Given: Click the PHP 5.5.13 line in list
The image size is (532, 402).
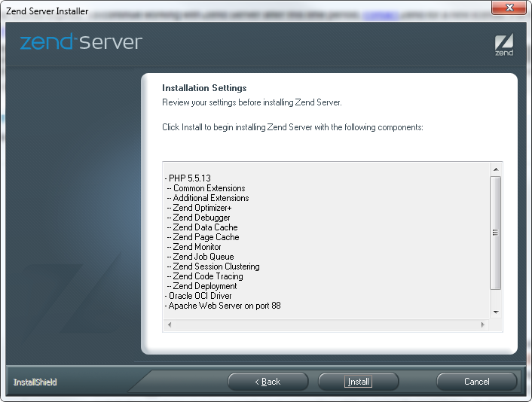Looking at the screenshot, I should tap(189, 178).
